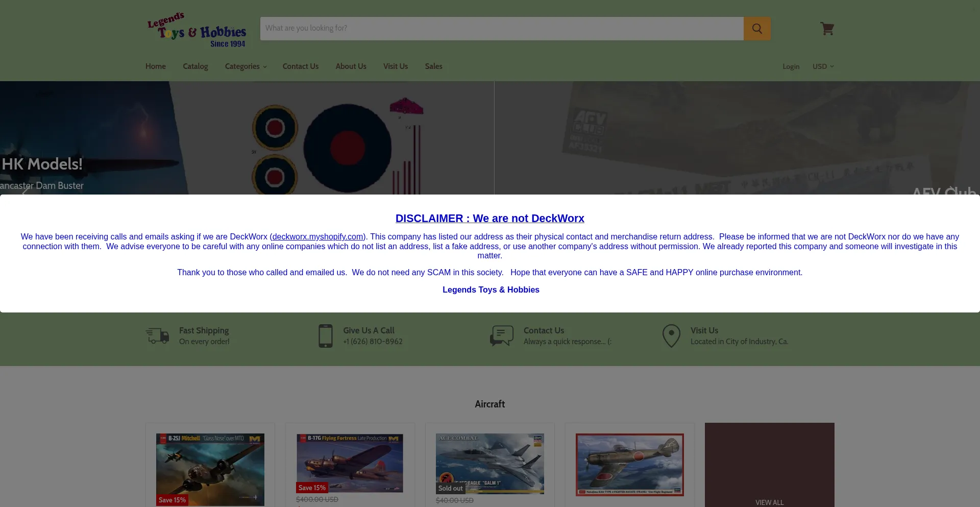
Task: Click the 'Save 15%' badge on B-17G
Action: [x=312, y=488]
